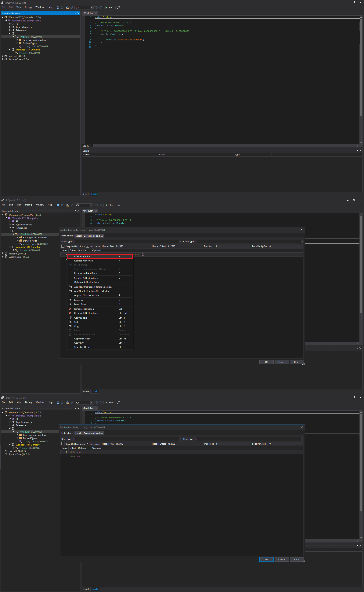Close the Assembly Explorer panel in top window

point(78,13)
